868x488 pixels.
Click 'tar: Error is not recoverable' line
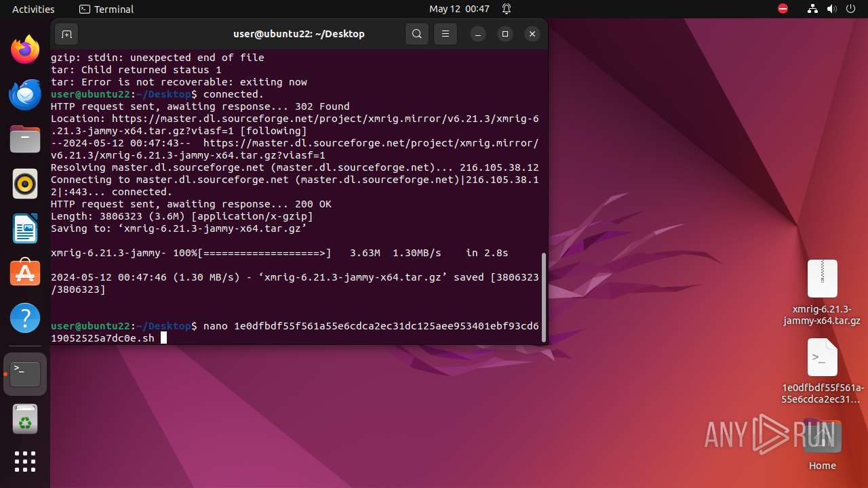[179, 82]
